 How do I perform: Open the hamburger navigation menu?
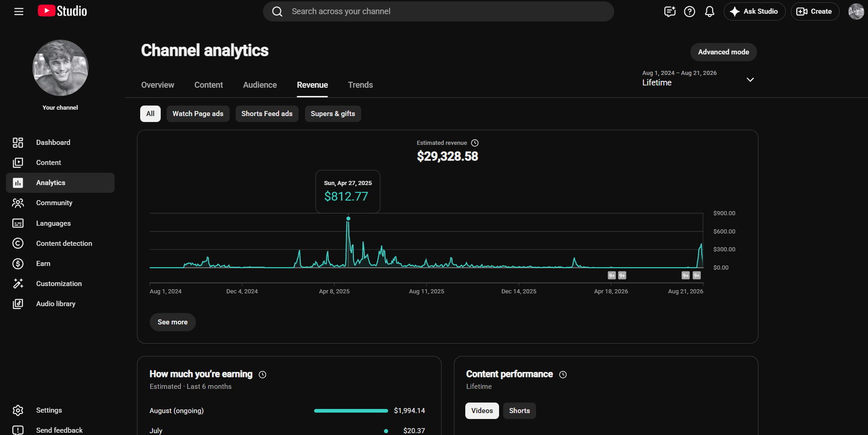(19, 11)
